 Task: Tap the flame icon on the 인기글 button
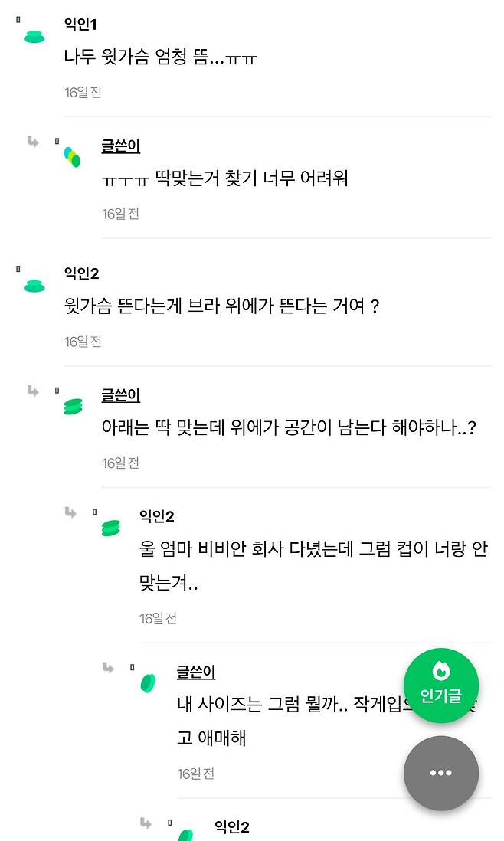[442, 669]
